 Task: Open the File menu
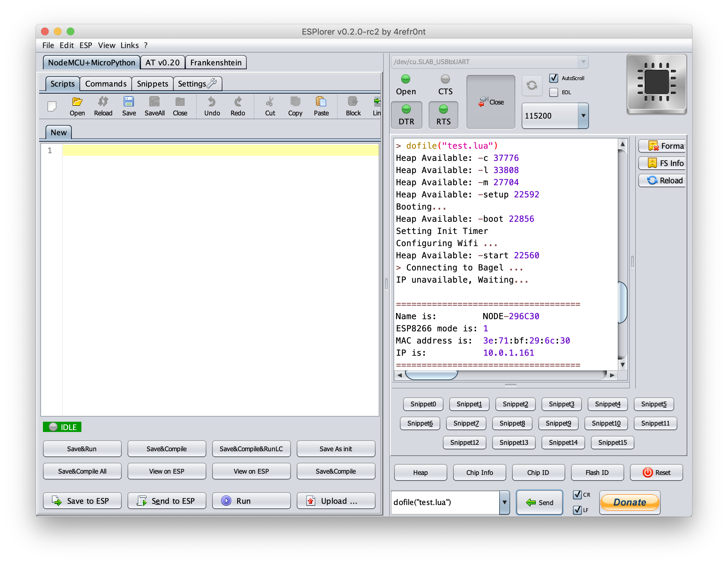point(48,45)
